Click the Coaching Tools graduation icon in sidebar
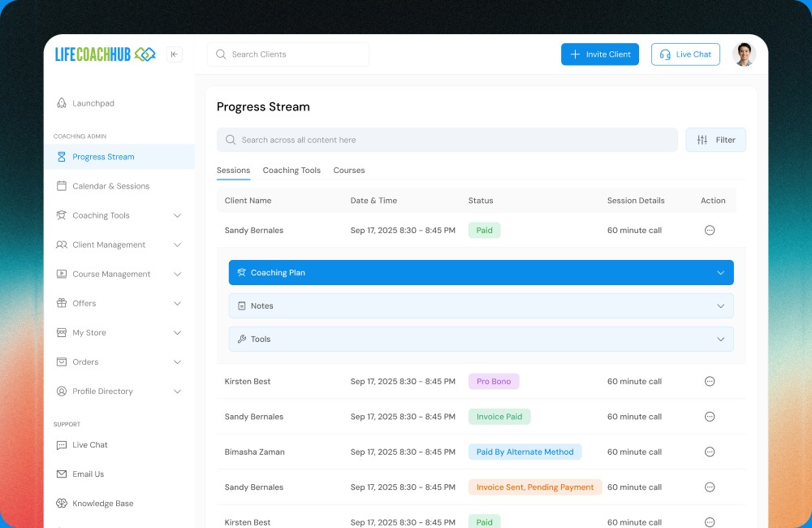Viewport: 812px width, 528px height. click(61, 215)
